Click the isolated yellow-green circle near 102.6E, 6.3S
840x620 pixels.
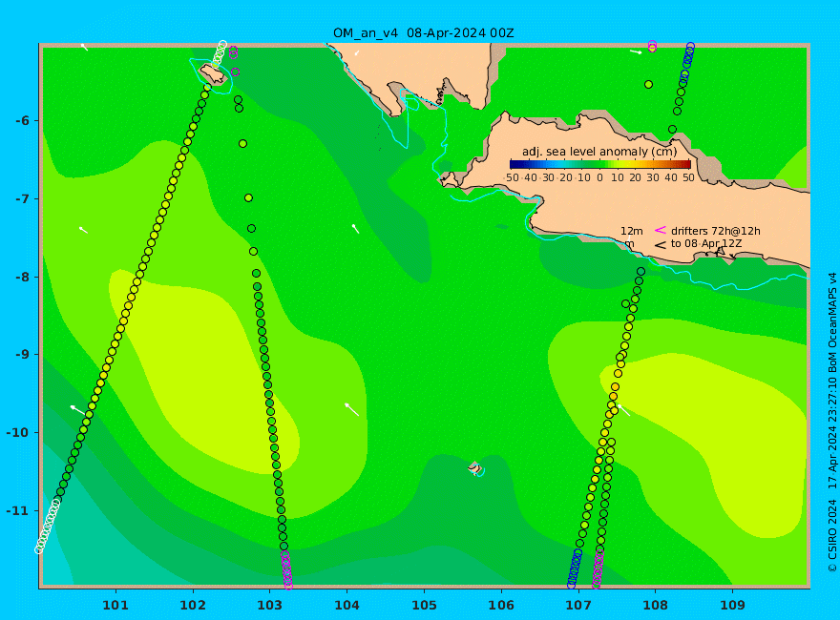coord(242,143)
